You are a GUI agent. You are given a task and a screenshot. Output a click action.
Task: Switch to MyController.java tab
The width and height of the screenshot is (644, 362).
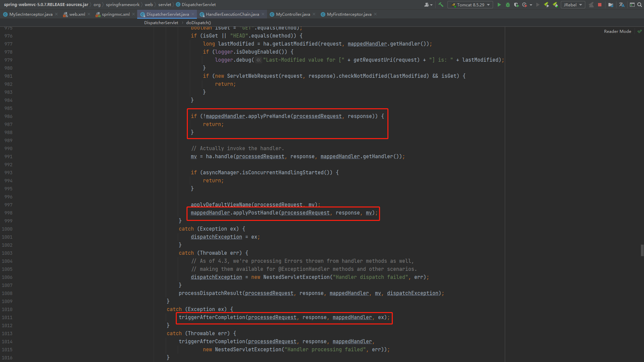click(x=293, y=14)
